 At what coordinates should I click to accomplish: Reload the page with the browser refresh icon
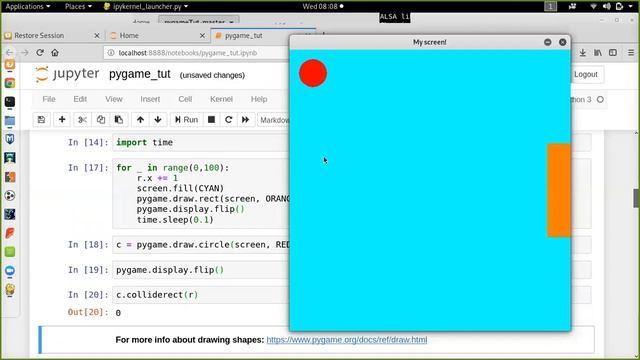click(x=40, y=53)
